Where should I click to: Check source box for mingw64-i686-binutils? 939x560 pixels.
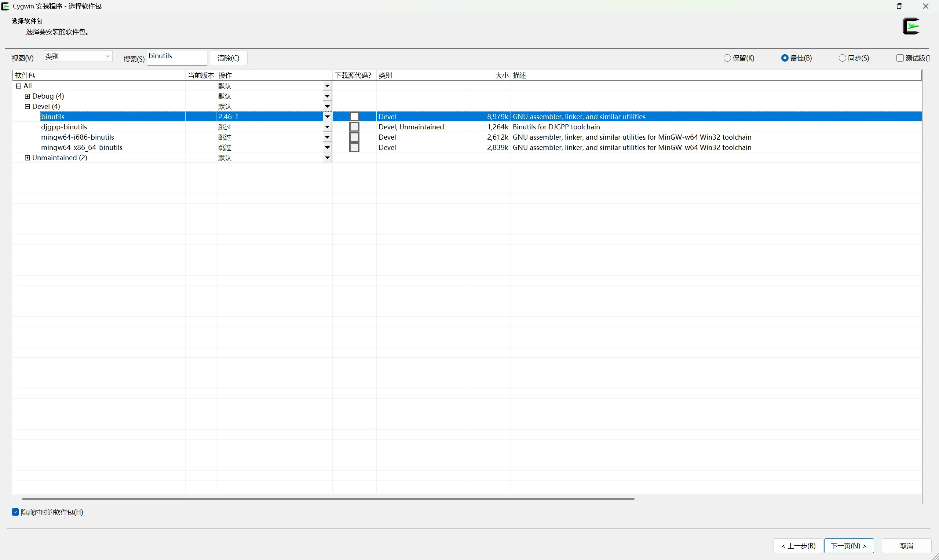point(354,137)
